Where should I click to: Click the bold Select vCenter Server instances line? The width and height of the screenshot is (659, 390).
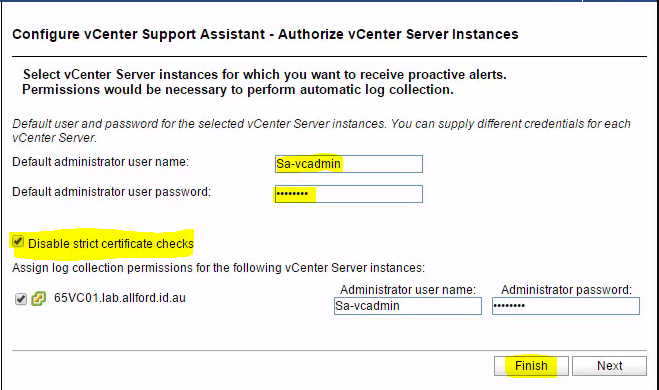click(265, 74)
